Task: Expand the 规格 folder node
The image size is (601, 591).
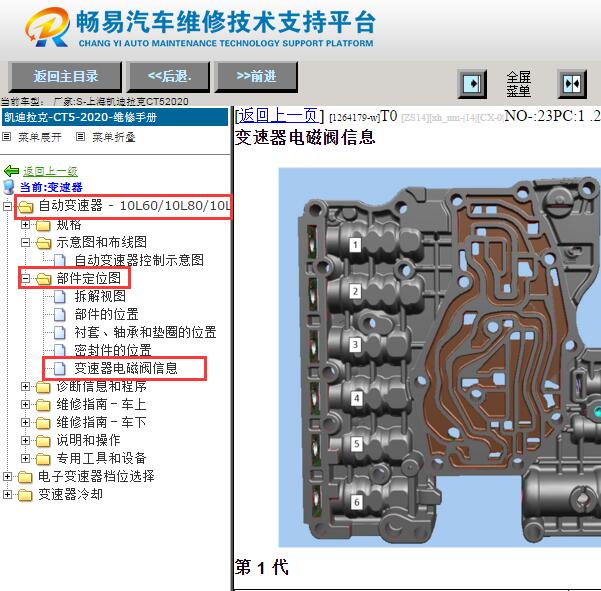Action: (x=25, y=224)
